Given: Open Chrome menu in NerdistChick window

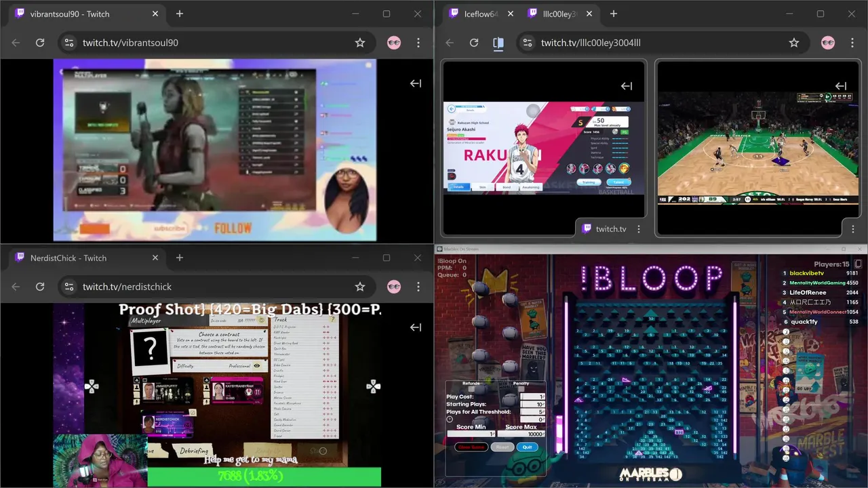Looking at the screenshot, I should [418, 287].
